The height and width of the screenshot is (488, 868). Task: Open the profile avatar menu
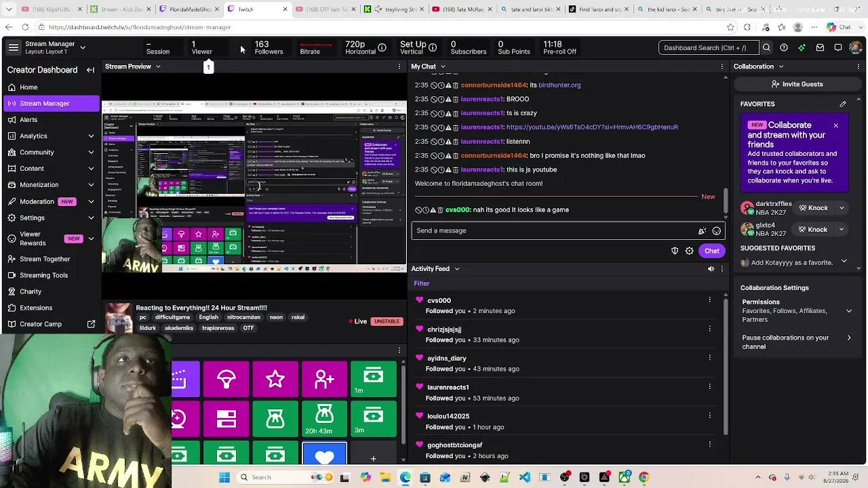(856, 47)
